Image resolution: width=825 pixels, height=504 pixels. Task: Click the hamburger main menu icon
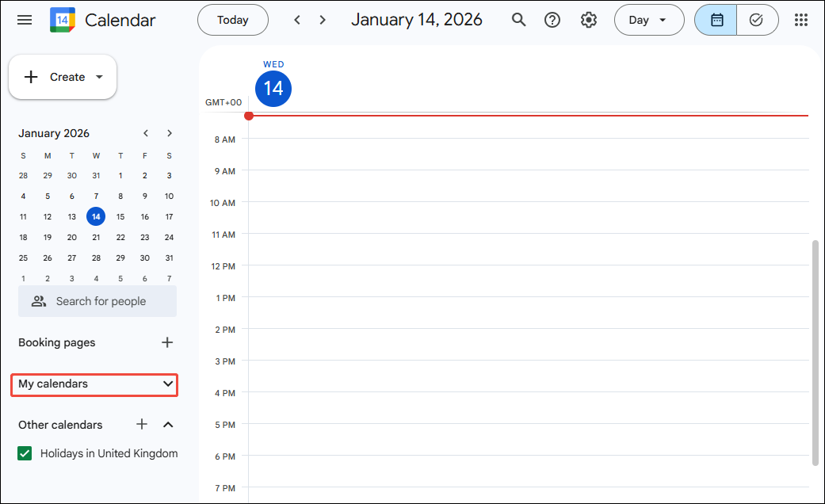click(24, 20)
